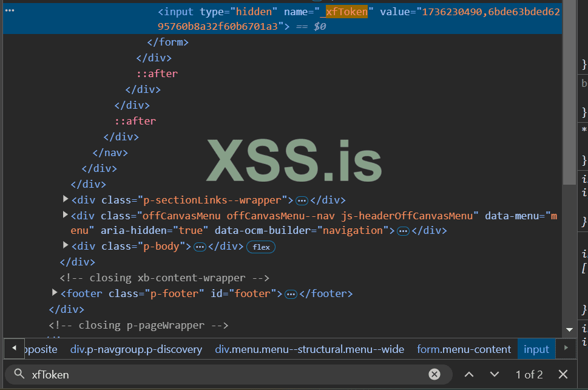Select the second ::after pseudo-element below </div>
This screenshot has width=588, height=390.
(135, 121)
